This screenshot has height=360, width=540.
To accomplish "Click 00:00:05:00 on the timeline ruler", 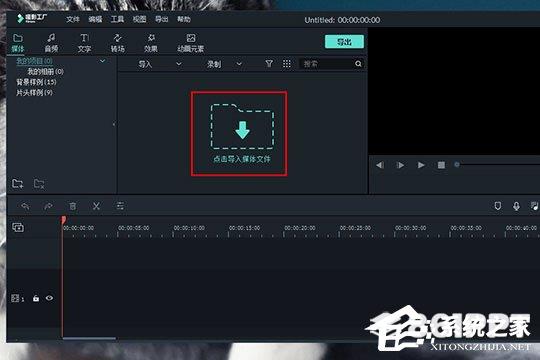I will tap(134, 228).
